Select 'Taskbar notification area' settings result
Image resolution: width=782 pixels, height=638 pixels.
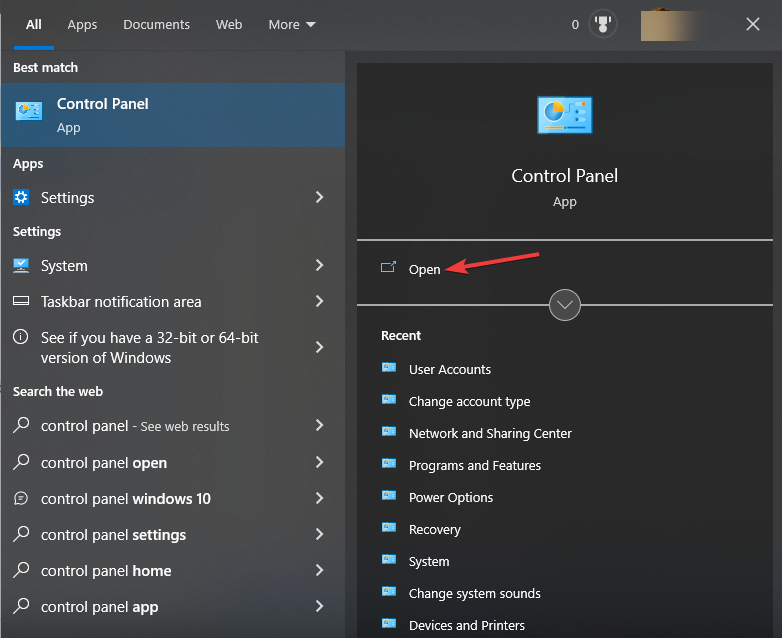(x=121, y=302)
